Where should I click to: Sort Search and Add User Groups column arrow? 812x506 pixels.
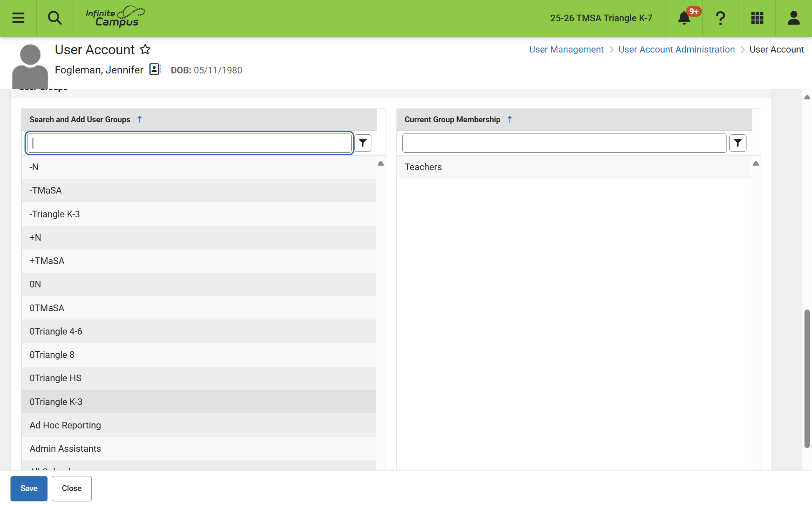140,119
